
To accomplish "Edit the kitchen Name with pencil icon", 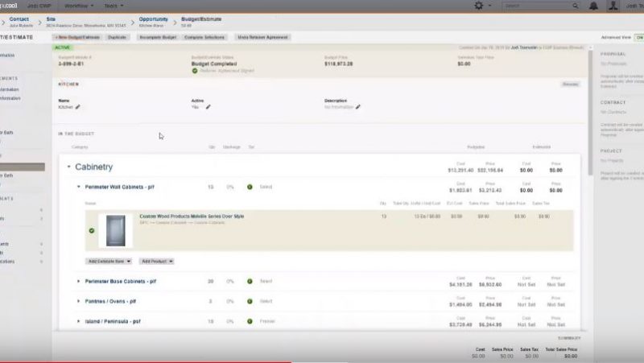I will [78, 106].
